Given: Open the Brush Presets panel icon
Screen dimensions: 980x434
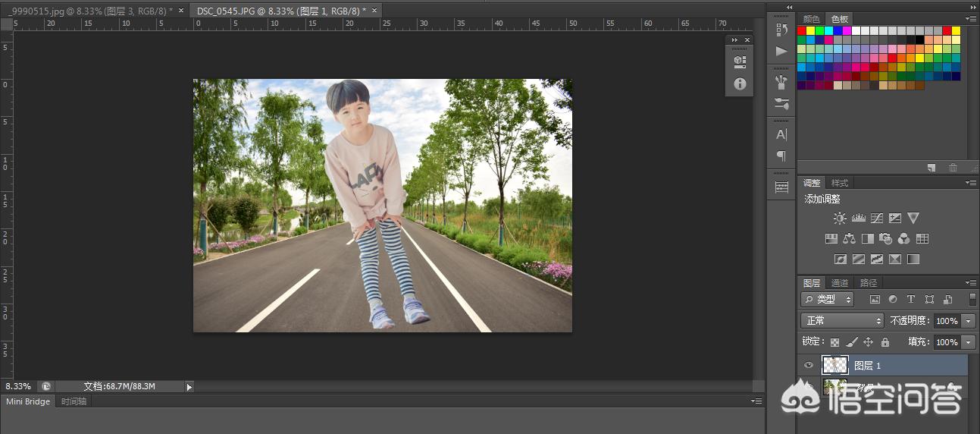Looking at the screenshot, I should [x=781, y=103].
